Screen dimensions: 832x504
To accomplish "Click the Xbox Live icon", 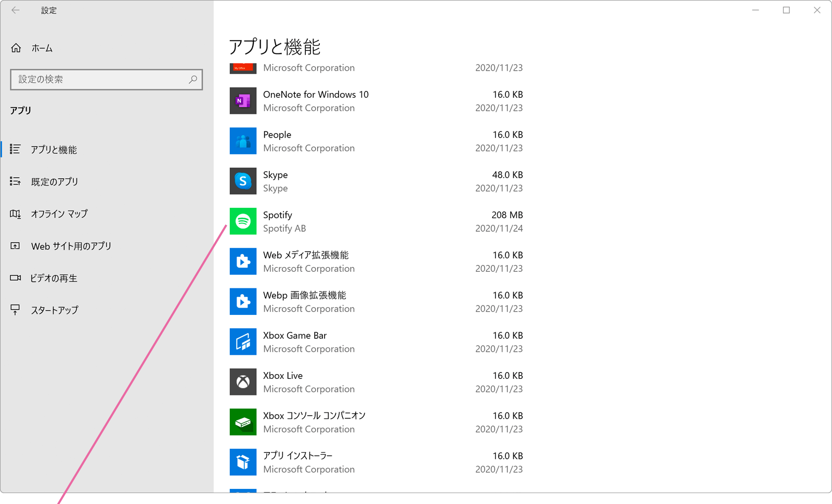I will 243,382.
